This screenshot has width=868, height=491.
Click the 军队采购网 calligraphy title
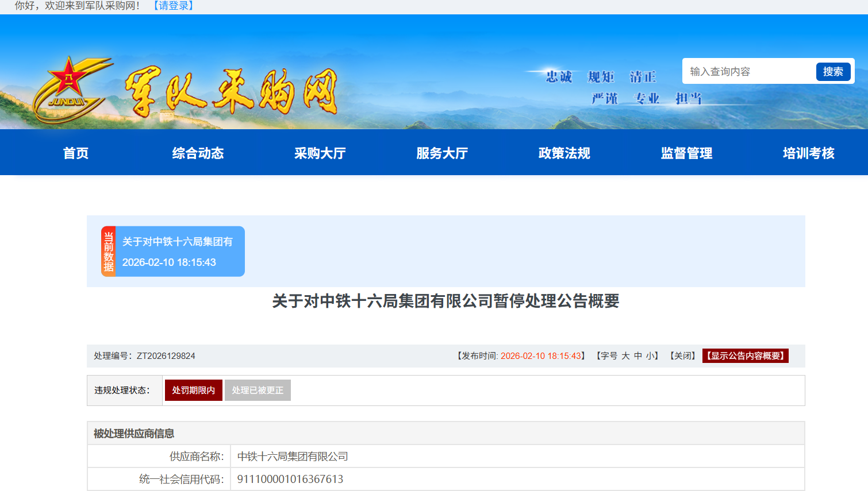point(231,92)
